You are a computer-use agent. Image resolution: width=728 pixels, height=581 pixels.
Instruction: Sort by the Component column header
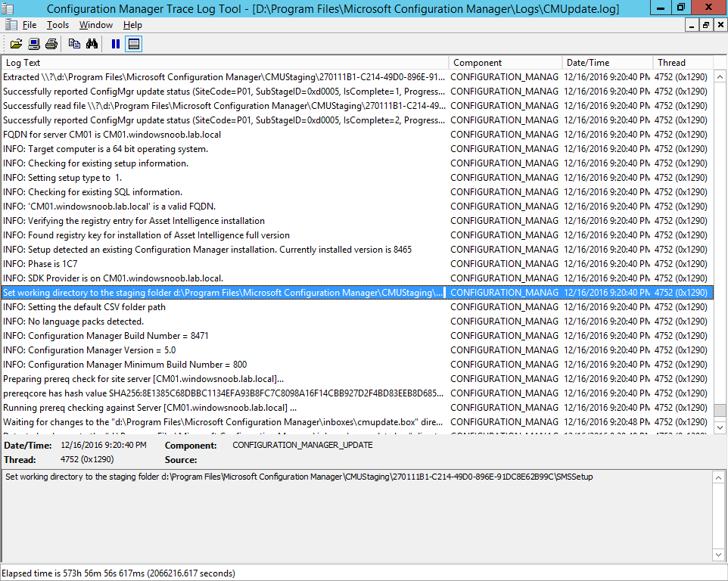coord(506,63)
